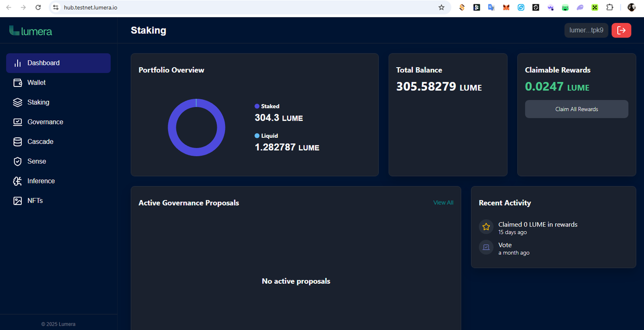Open site information icon in address bar
Viewport: 644px width, 330px height.
coord(56,8)
